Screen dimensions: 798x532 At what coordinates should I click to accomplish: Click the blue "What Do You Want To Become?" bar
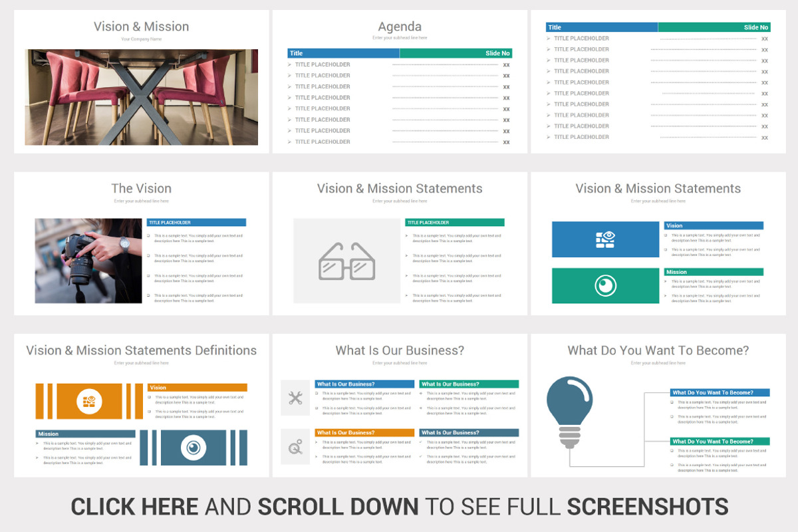[x=720, y=392]
